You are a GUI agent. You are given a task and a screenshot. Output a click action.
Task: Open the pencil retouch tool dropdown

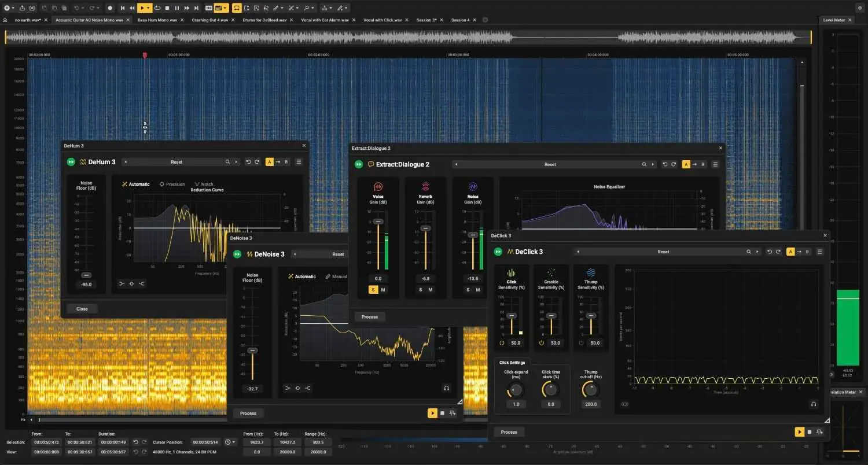tap(282, 8)
